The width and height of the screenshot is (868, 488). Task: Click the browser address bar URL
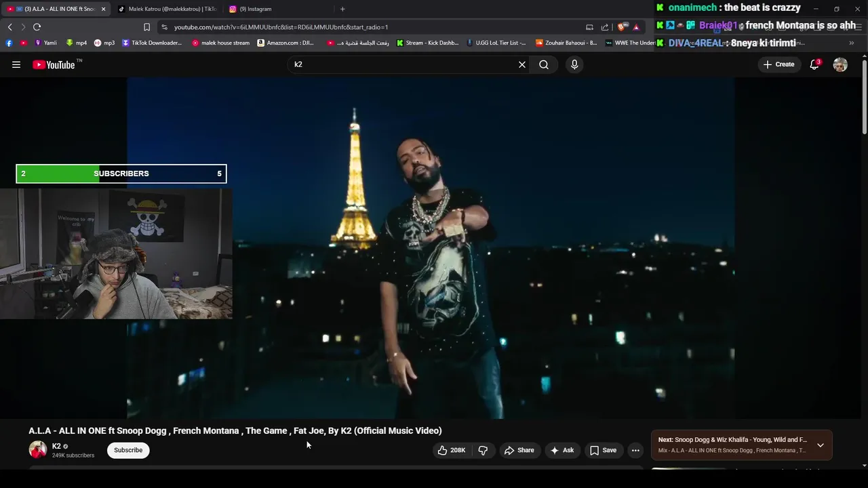[281, 27]
